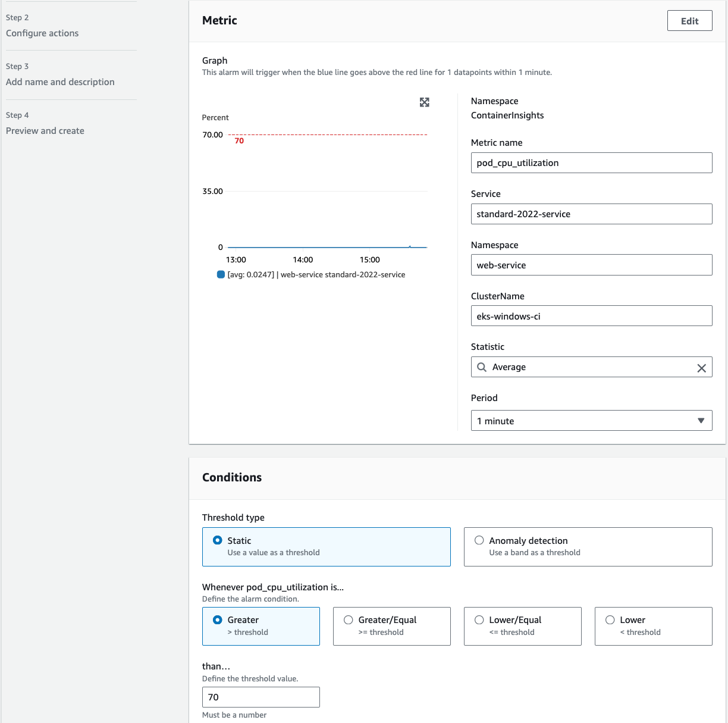
Task: Select Anomaly detection threshold type
Action: [x=479, y=540]
